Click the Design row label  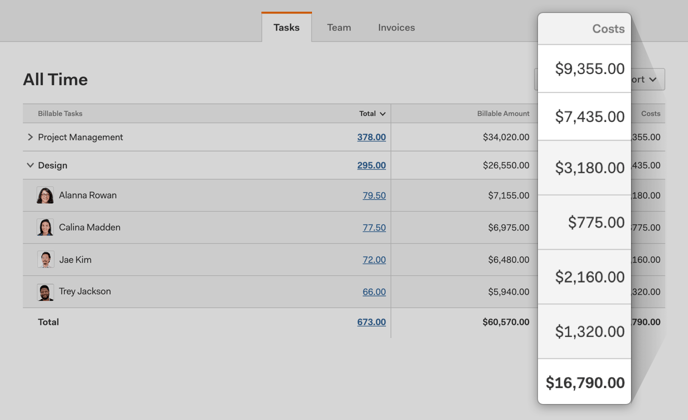(x=53, y=165)
